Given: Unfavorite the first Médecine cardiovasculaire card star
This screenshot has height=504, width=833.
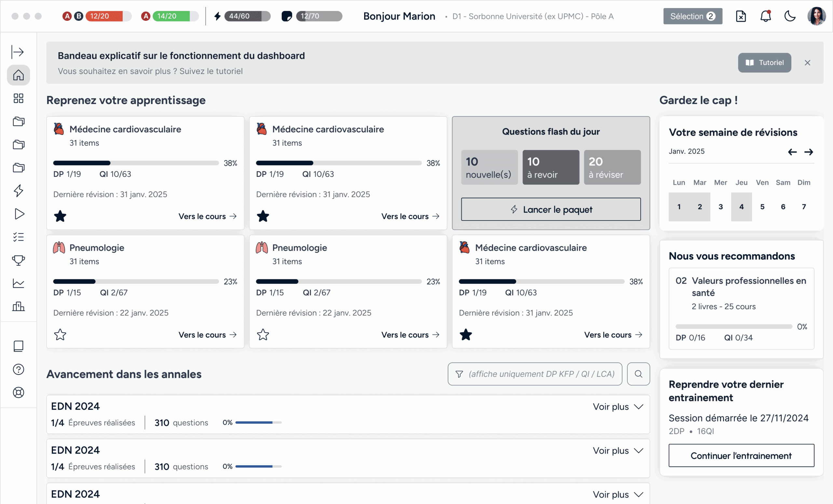Looking at the screenshot, I should (x=60, y=216).
